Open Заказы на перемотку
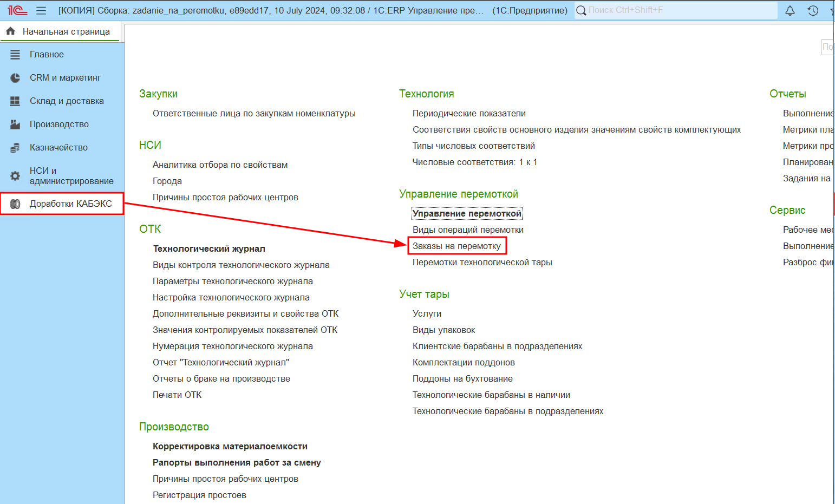The width and height of the screenshot is (835, 504). (x=456, y=246)
